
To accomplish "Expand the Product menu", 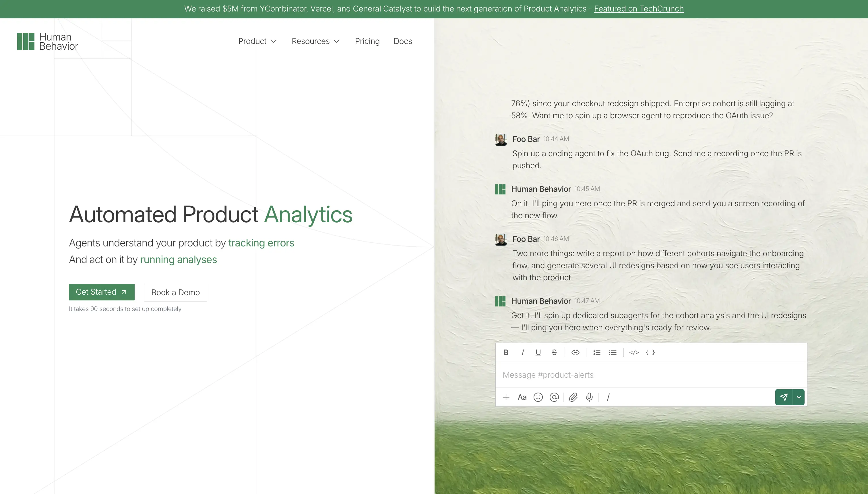I will tap(257, 41).
